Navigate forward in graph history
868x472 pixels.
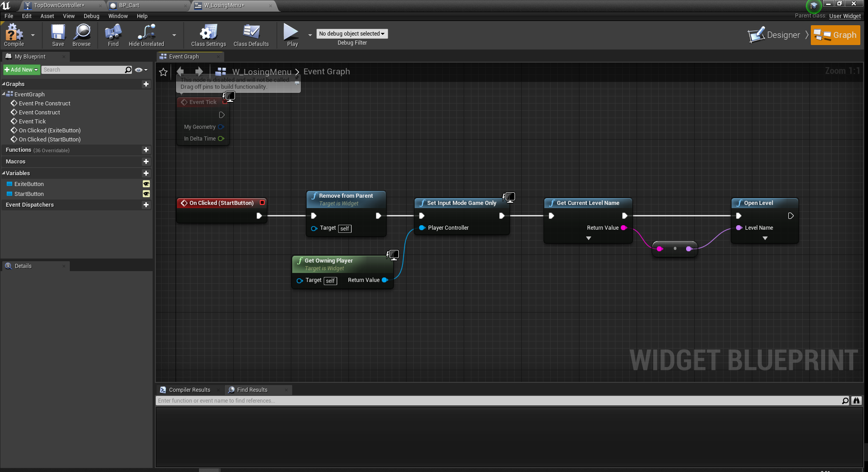click(199, 72)
